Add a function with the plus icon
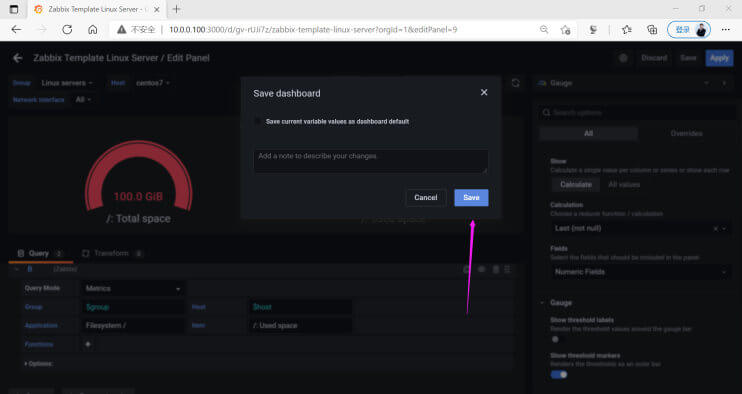This screenshot has height=394, width=742. coord(88,344)
